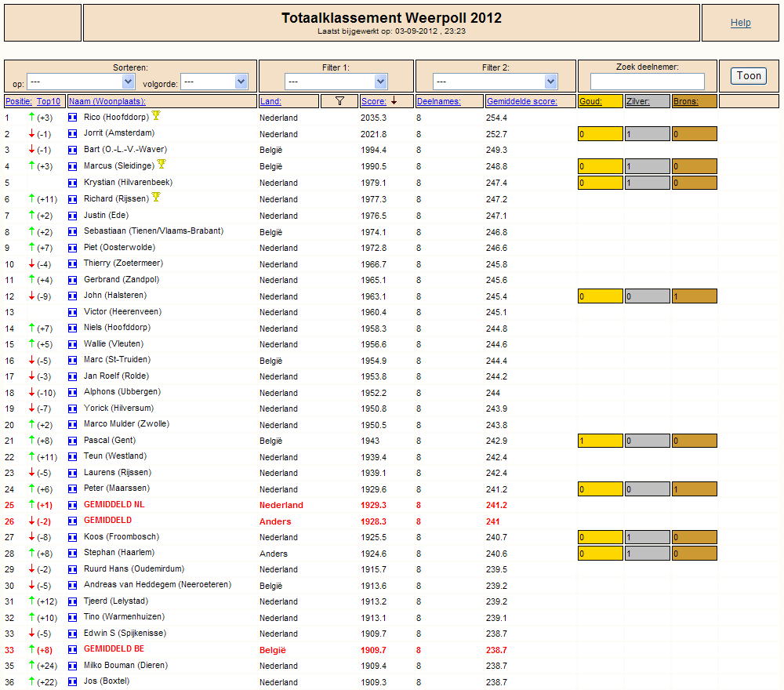
Task: Expand the Filter 2 dropdown
Action: [x=495, y=82]
